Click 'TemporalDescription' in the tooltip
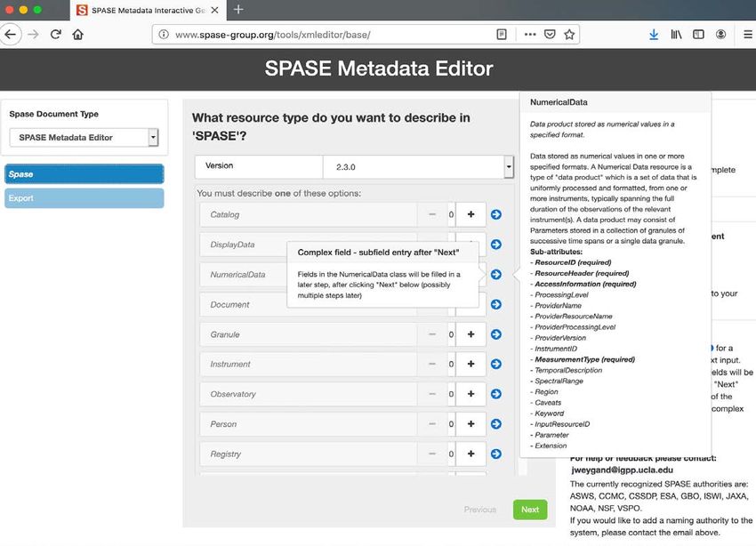The width and height of the screenshot is (756, 546). tap(568, 370)
